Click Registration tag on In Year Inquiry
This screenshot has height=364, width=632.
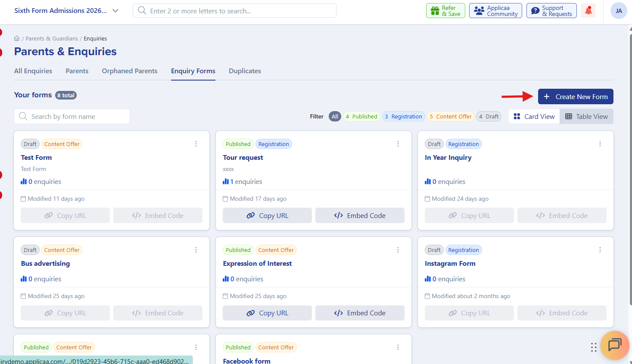pos(464,144)
